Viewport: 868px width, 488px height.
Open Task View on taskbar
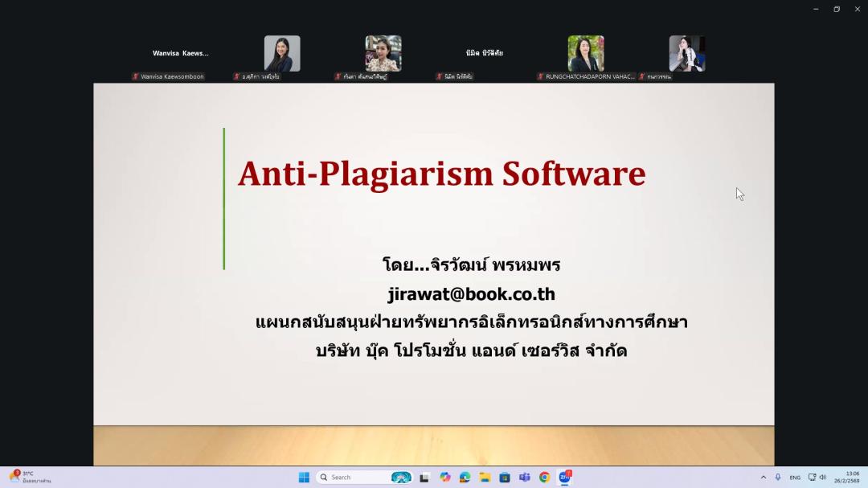[x=424, y=477]
